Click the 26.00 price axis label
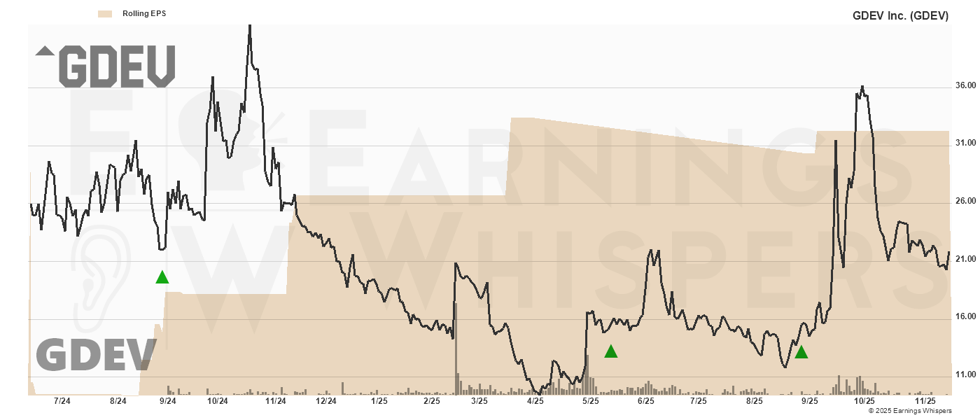980x420 pixels. 966,202
